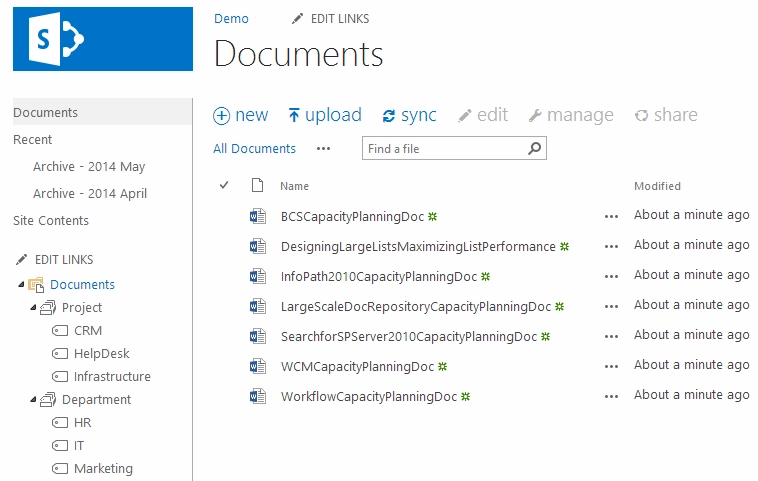Open the ellipsis menu for DesigningLargeListsMaximizingListPerformance
Image resolution: width=758 pixels, height=481 pixels.
(612, 247)
